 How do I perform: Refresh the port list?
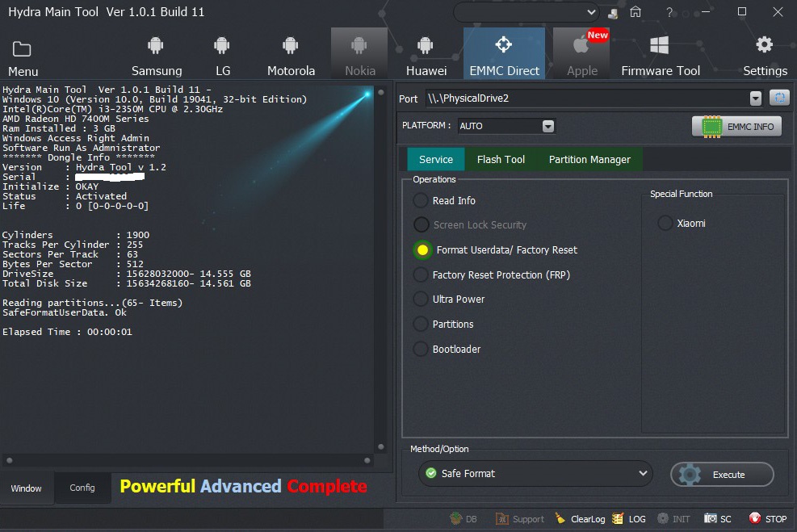(779, 98)
